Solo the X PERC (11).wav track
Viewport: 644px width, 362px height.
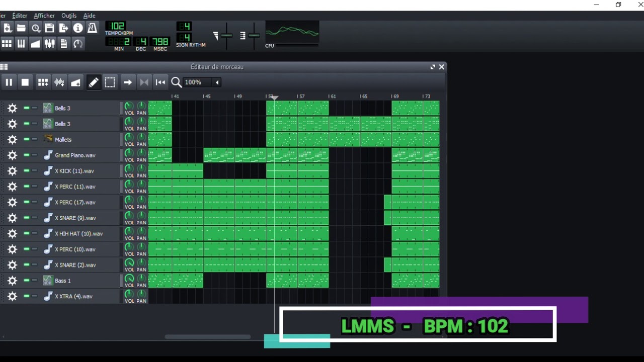[x=35, y=186]
